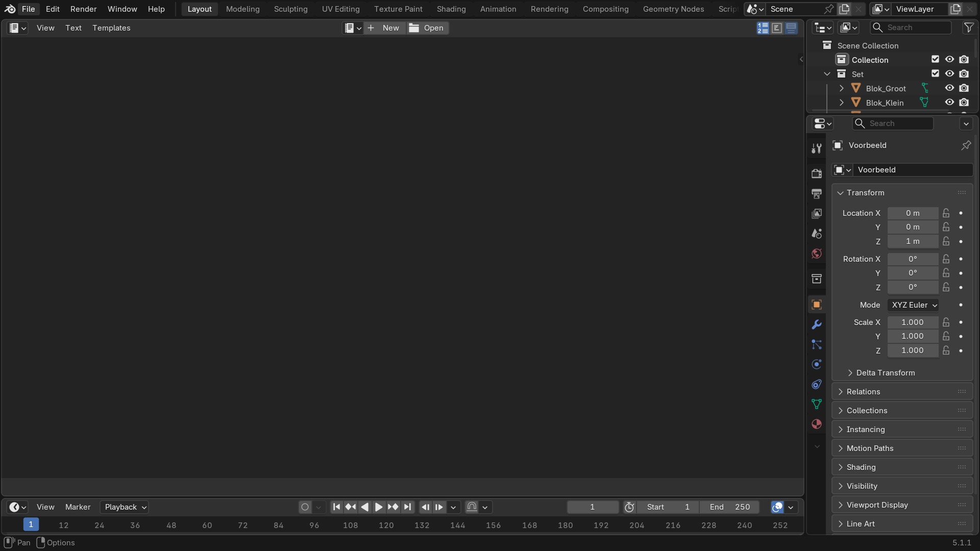Switch to the Shading workspace tab
Viewport: 980px width, 551px height.
[451, 9]
